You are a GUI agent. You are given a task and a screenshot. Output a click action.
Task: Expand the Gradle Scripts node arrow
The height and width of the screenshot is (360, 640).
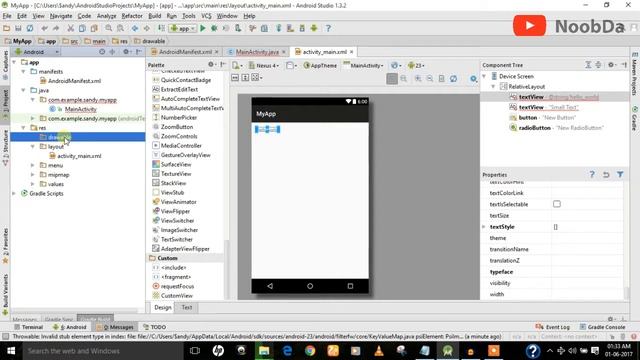pyautogui.click(x=14, y=193)
